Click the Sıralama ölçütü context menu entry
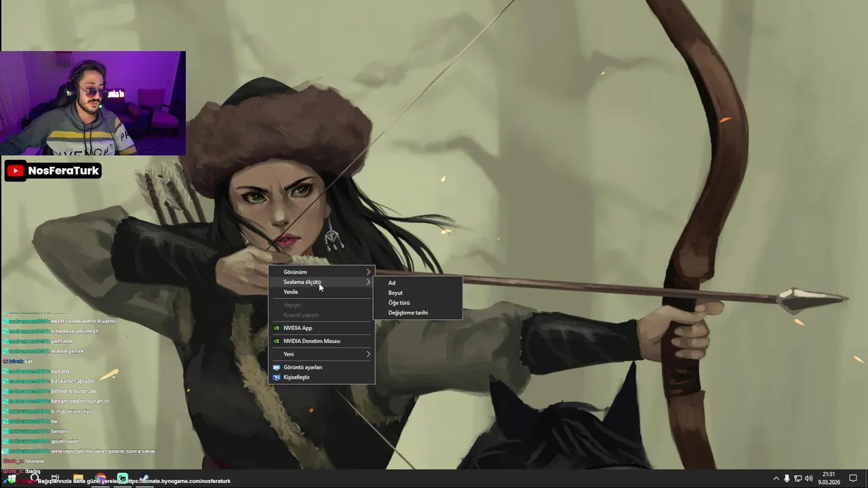The height and width of the screenshot is (488, 868). [x=321, y=282]
